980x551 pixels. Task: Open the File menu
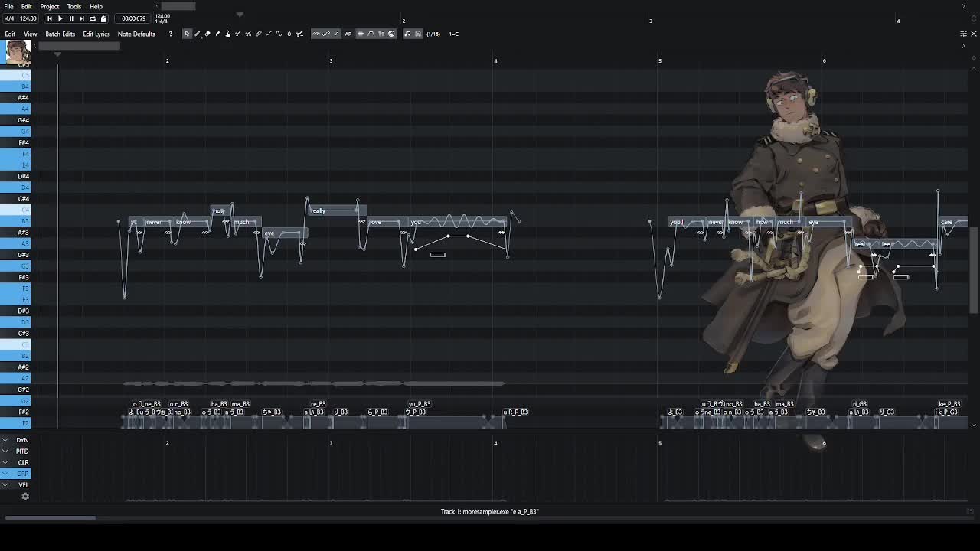point(8,6)
